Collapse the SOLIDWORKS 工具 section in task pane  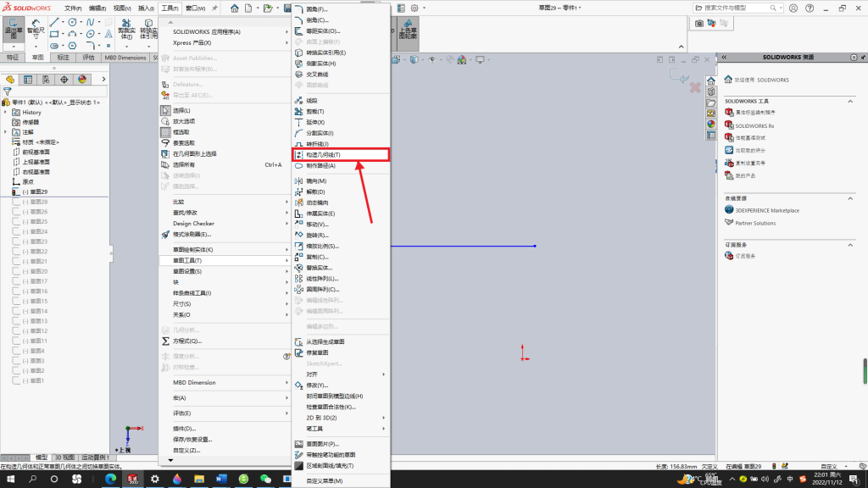(x=850, y=102)
